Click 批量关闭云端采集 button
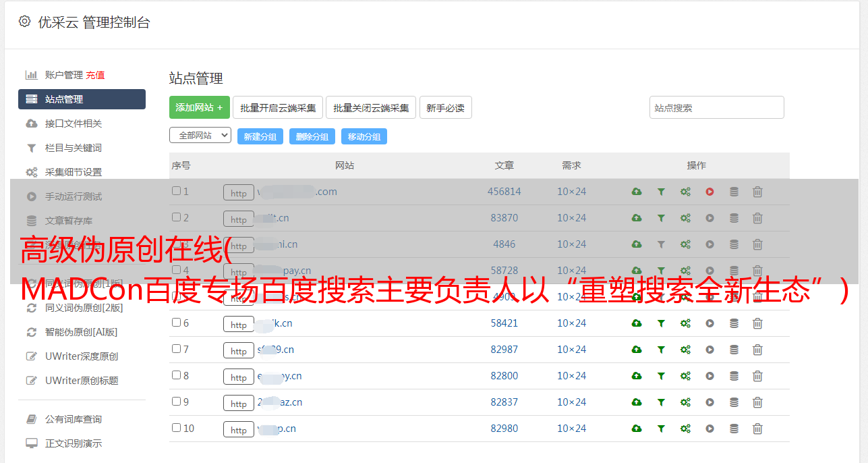The image size is (868, 463). click(371, 107)
